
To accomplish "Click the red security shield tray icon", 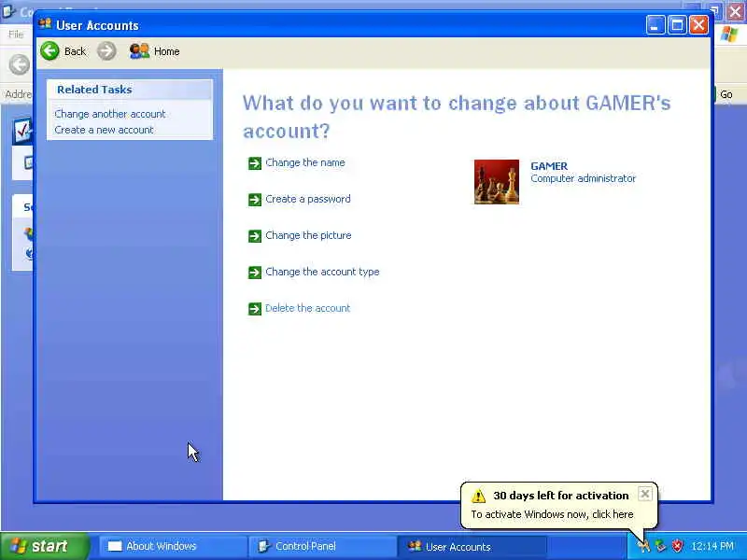I will (677, 546).
